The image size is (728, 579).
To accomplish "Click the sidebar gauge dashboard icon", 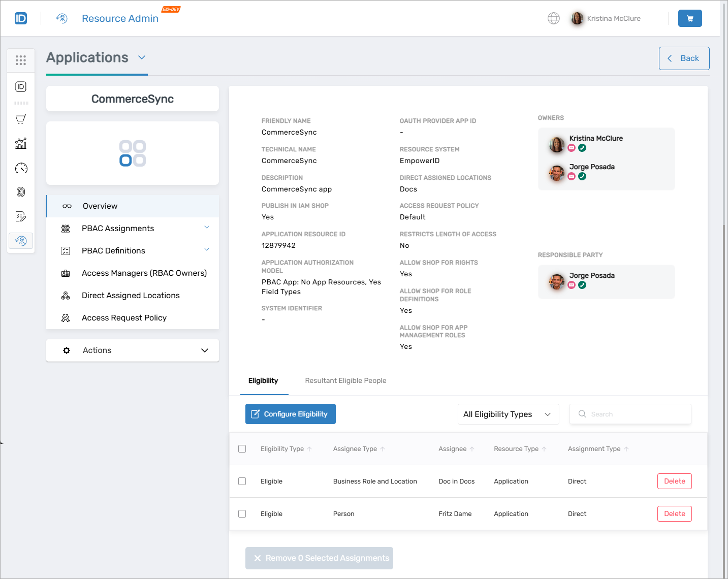I will coord(21,168).
